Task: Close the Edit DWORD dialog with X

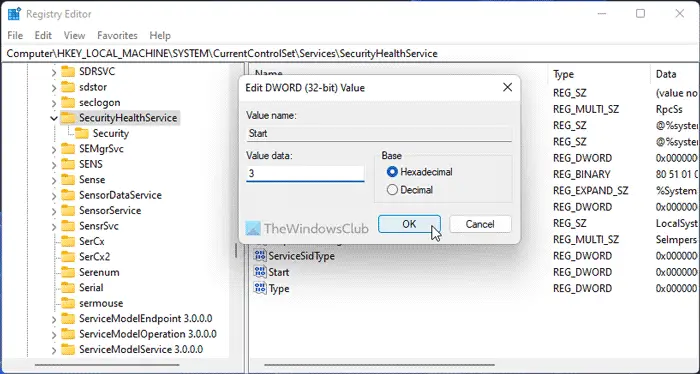Action: (508, 87)
